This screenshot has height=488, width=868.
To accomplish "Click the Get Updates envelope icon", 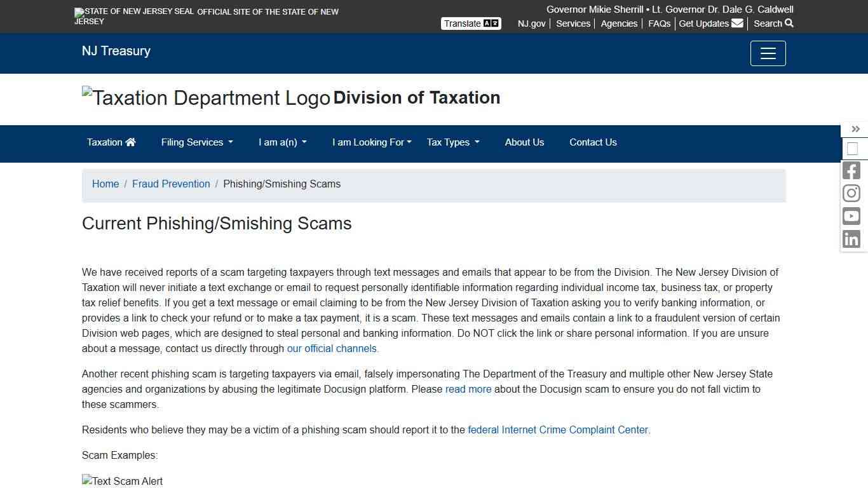I will [736, 23].
